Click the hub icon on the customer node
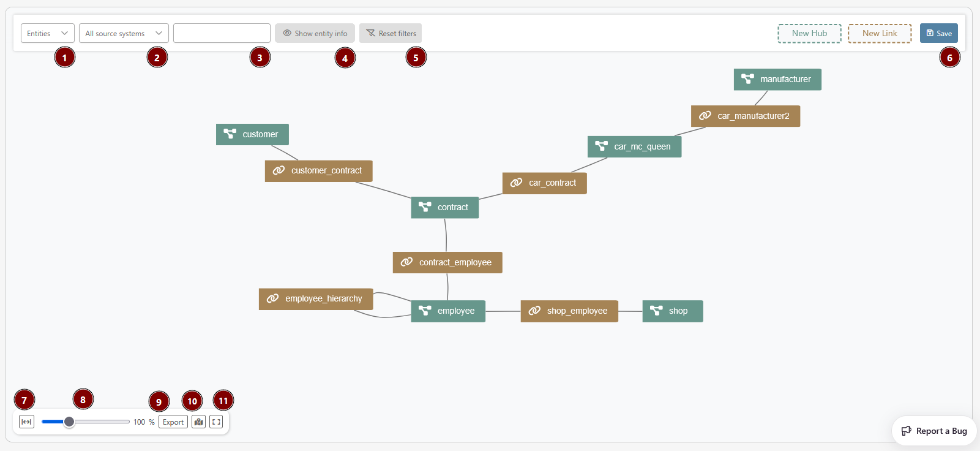The image size is (980, 451). [230, 134]
